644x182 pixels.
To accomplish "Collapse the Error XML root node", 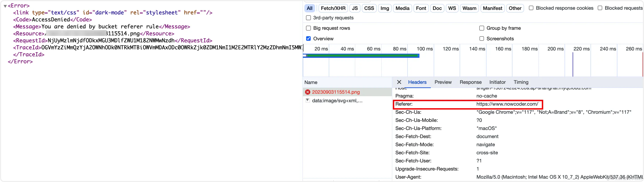I will pyautogui.click(x=5, y=6).
